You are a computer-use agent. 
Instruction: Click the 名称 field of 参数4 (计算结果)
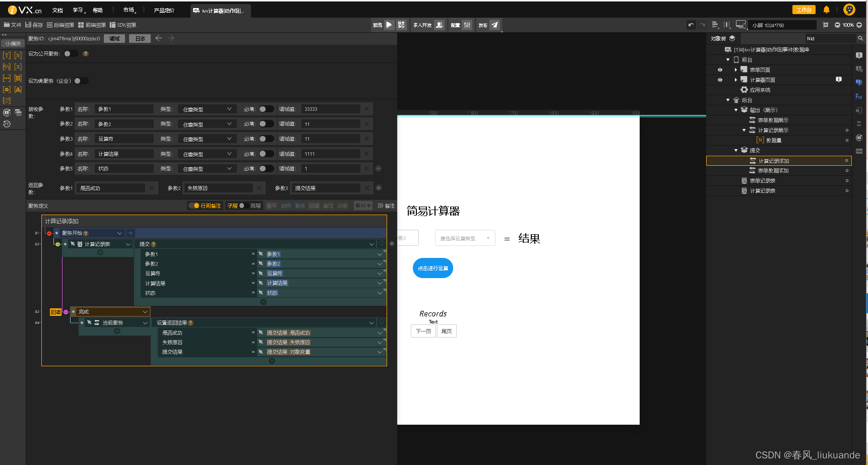tap(124, 154)
